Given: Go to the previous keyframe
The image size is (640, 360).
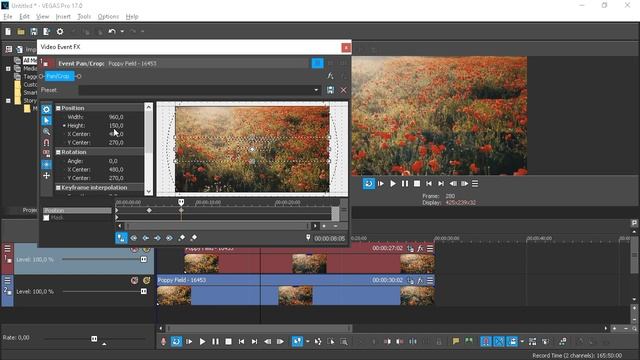Looking at the screenshot, I should tap(146, 238).
